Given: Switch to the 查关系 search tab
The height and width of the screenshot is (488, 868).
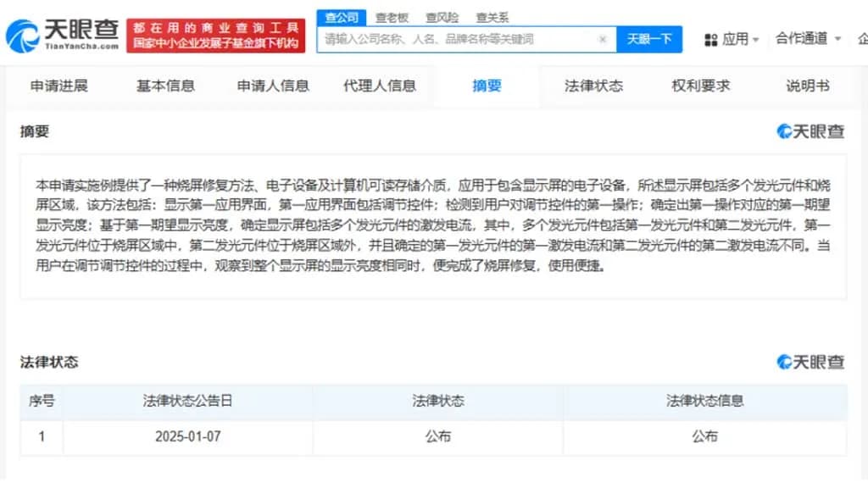Looking at the screenshot, I should (492, 17).
